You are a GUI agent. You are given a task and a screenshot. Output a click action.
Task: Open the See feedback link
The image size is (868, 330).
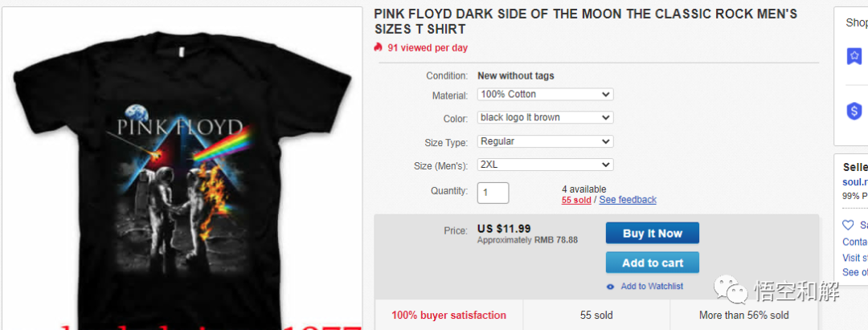[x=628, y=200]
